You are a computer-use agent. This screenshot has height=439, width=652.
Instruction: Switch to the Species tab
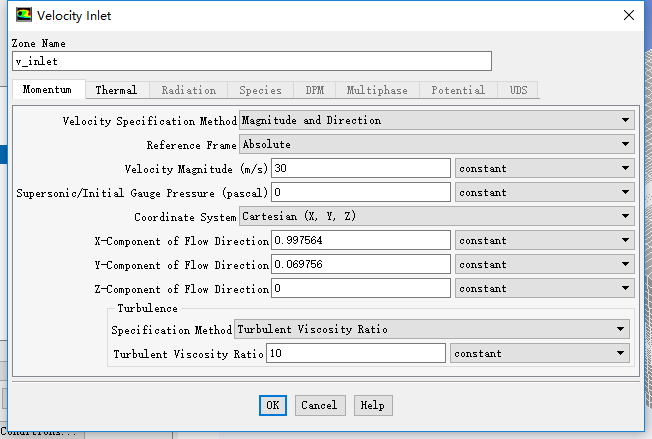click(260, 90)
